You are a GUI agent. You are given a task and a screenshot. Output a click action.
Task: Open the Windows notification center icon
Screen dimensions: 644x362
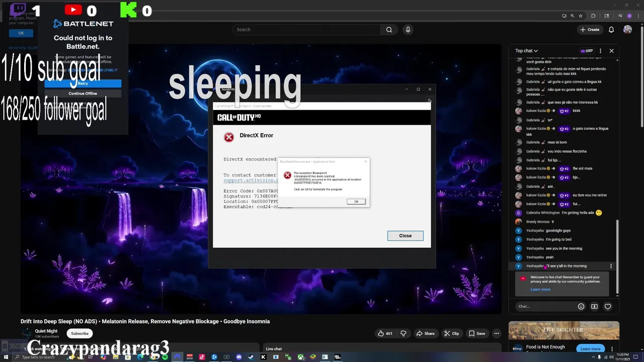(x=636, y=357)
